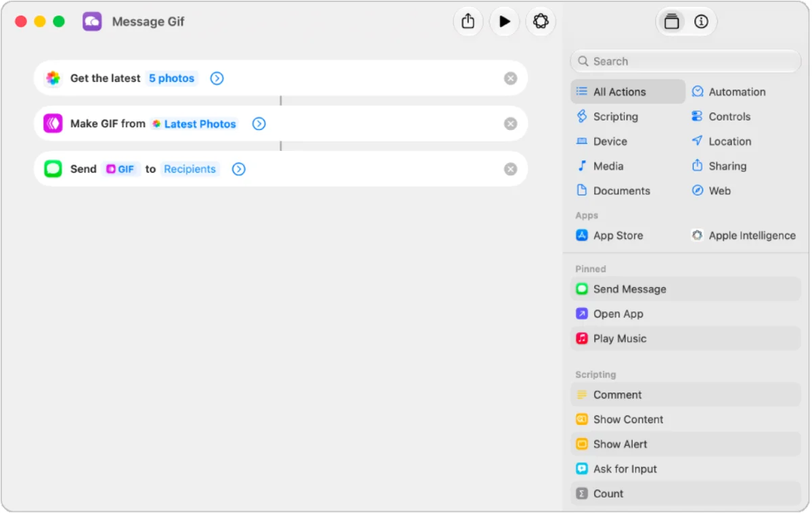
Task: Open the Location category
Action: point(721,141)
